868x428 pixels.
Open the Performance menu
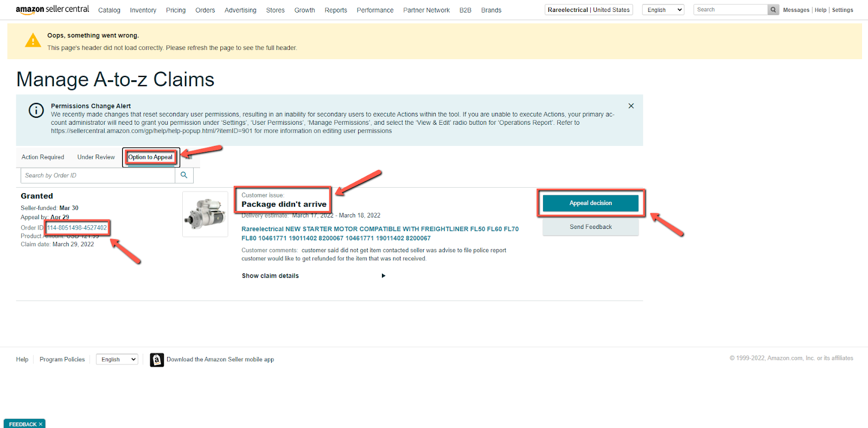(x=375, y=10)
